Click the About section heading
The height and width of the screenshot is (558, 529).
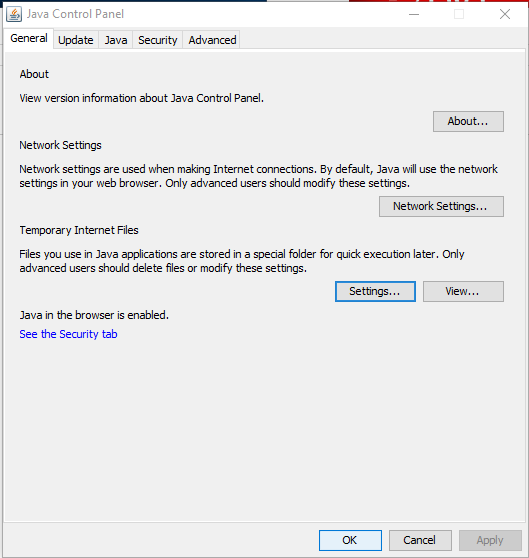click(34, 74)
